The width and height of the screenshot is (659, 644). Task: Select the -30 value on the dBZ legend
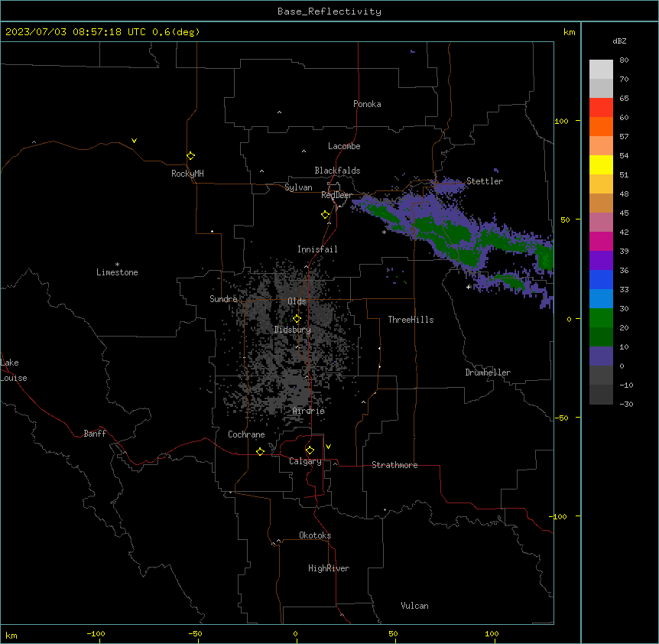click(626, 404)
